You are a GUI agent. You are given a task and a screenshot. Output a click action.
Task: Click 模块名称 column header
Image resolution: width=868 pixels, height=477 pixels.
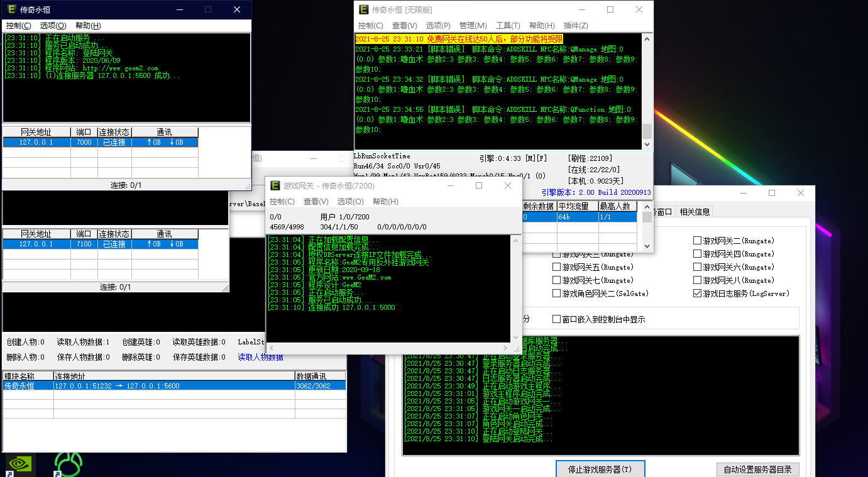click(28, 376)
